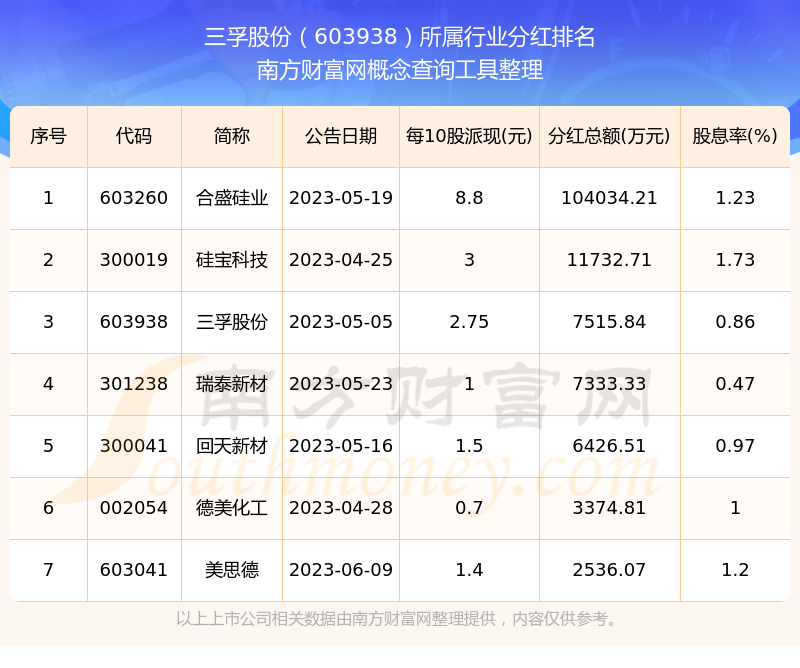This screenshot has width=800, height=668.
Task: Select company name 德美化工
Action: point(232,508)
